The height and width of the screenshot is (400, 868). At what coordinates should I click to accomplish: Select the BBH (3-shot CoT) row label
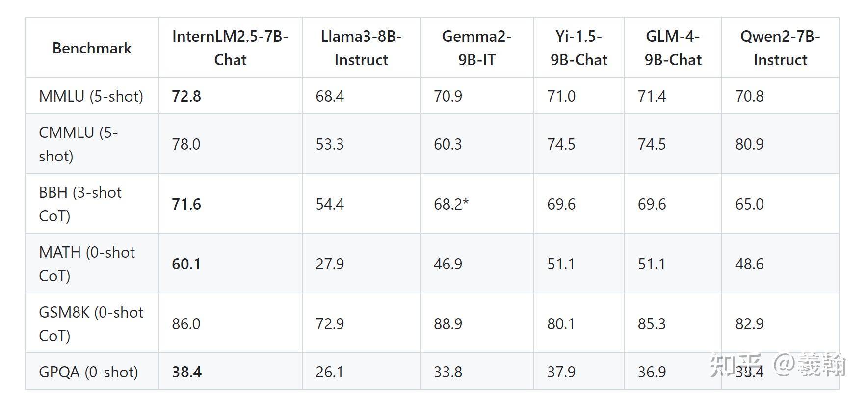click(x=80, y=204)
